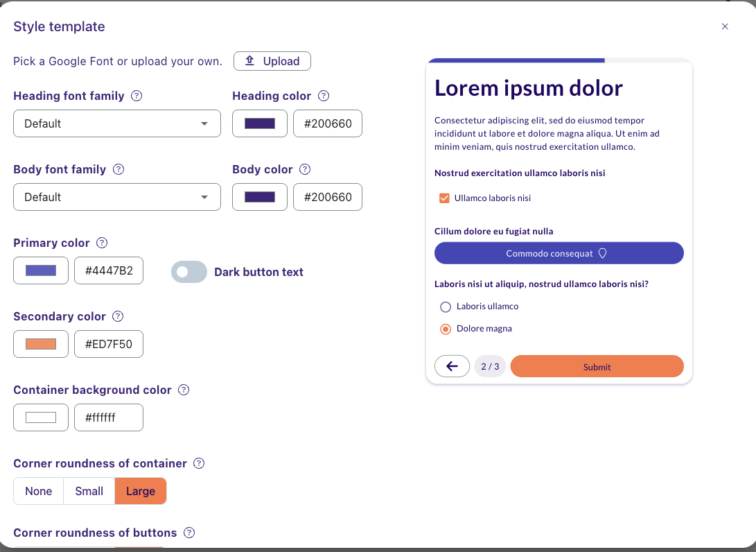Click the help icon next to Heading color

(324, 96)
